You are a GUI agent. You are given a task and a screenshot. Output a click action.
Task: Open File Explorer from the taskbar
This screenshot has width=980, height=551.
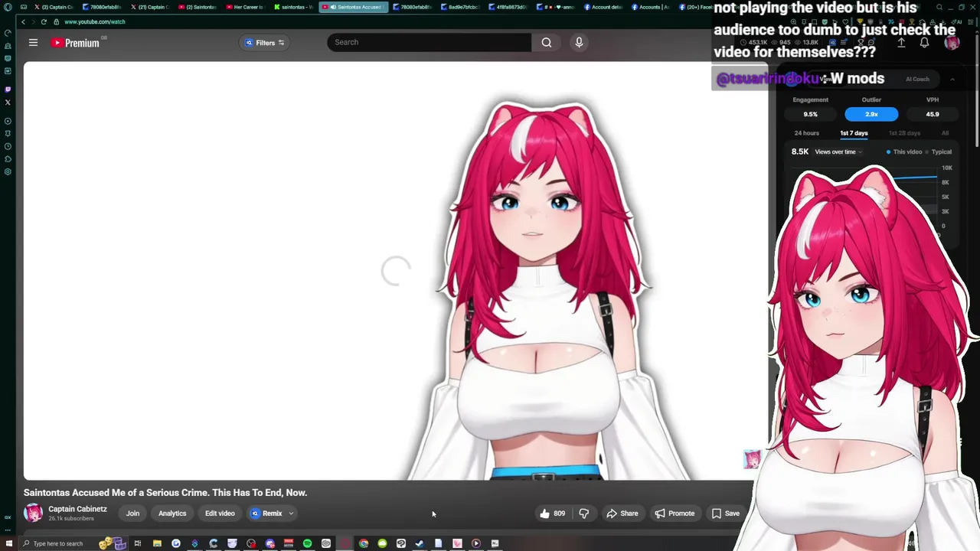[157, 543]
